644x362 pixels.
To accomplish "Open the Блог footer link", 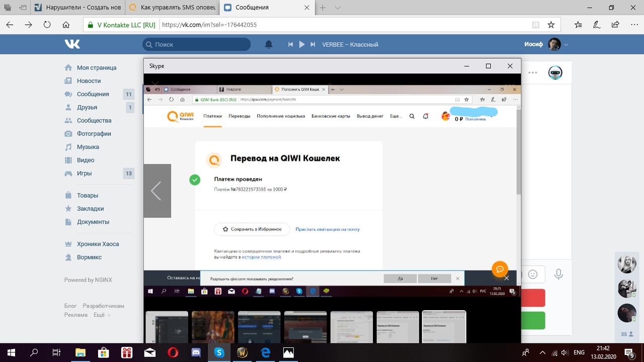I will click(x=70, y=306).
